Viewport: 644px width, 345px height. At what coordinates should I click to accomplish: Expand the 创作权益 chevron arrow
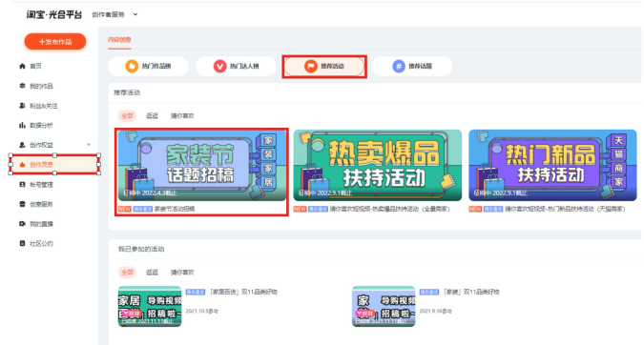pyautogui.click(x=89, y=145)
